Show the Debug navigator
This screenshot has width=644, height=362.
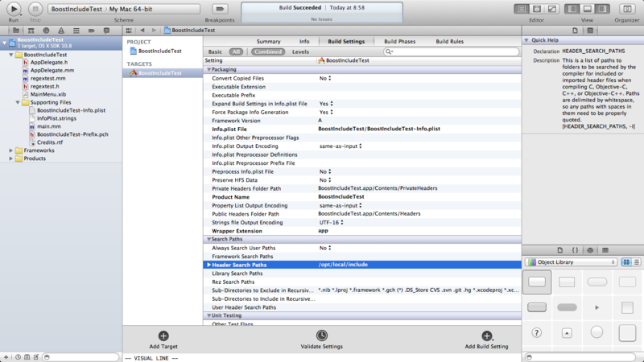pos(76,31)
